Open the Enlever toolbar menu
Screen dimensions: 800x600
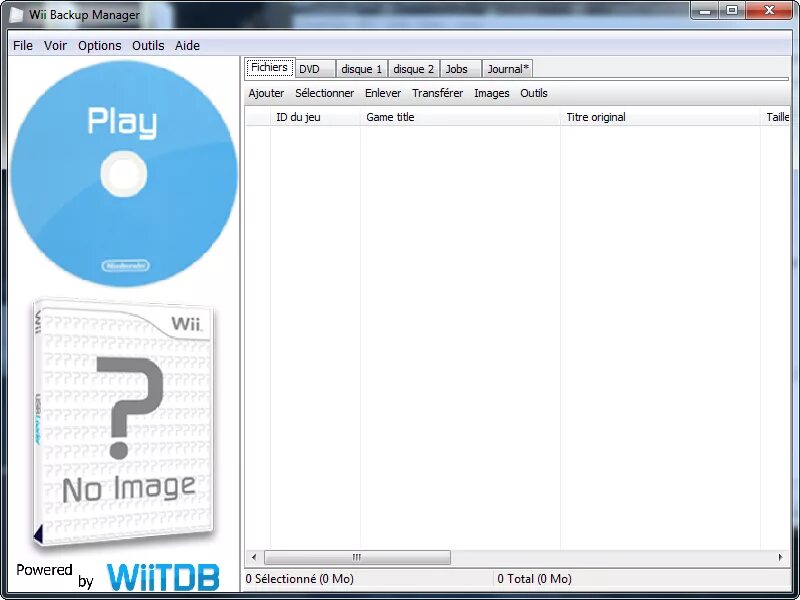pyautogui.click(x=383, y=93)
